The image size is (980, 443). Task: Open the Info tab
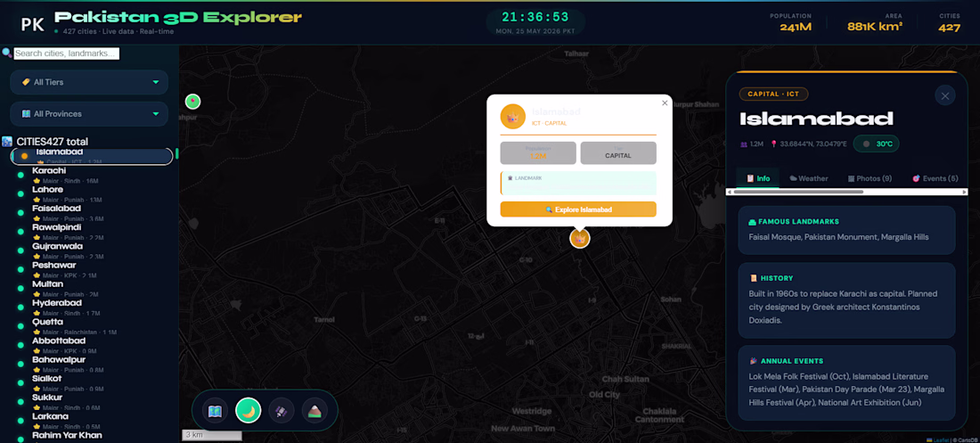(757, 178)
